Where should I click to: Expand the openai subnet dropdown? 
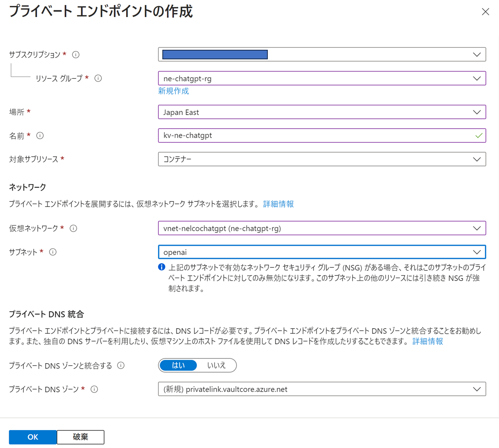pos(322,252)
